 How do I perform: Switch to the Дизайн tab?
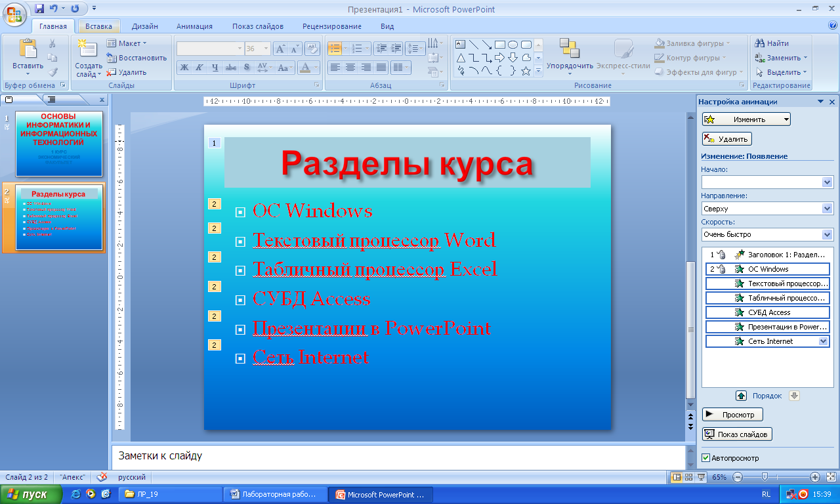(144, 26)
